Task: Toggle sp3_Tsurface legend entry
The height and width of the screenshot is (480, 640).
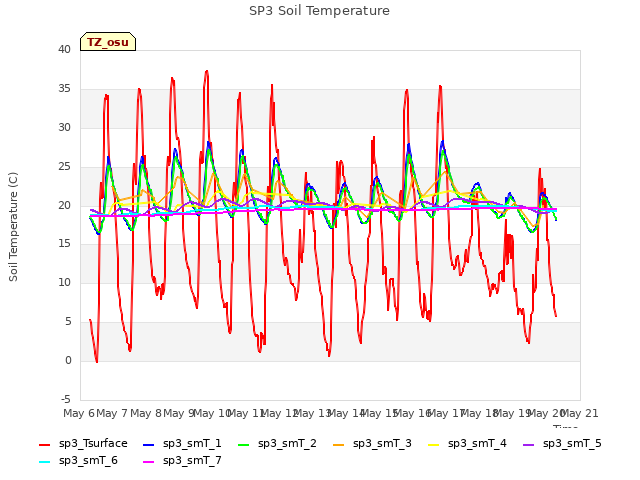Action: [x=83, y=444]
